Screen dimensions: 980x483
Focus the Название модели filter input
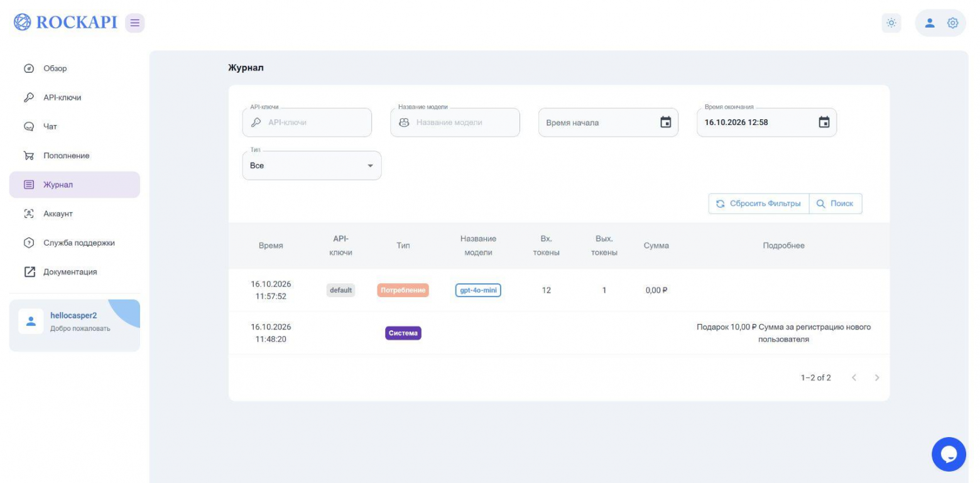click(x=455, y=122)
